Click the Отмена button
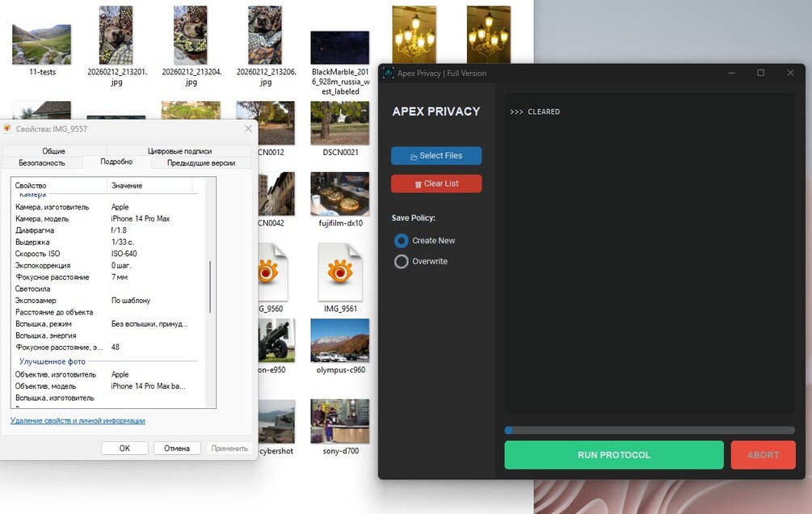812x514 pixels. [x=177, y=449]
